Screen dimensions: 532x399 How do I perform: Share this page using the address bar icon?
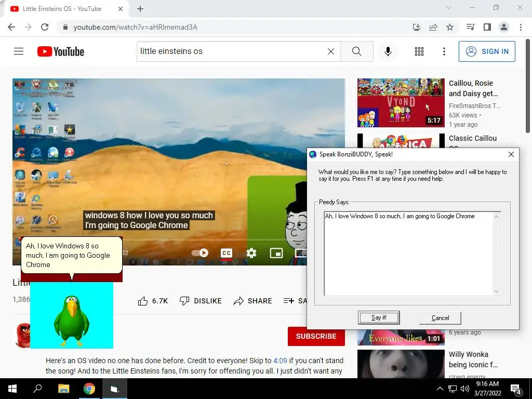pos(433,27)
